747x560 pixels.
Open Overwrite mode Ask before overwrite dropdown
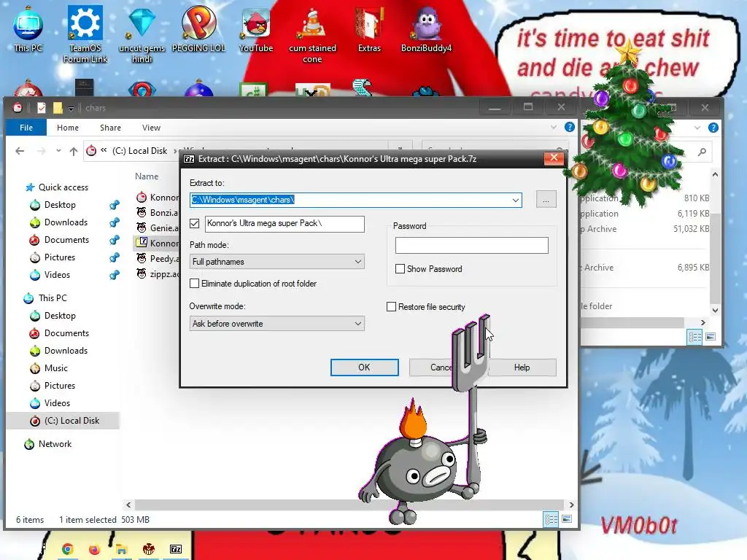click(x=276, y=323)
